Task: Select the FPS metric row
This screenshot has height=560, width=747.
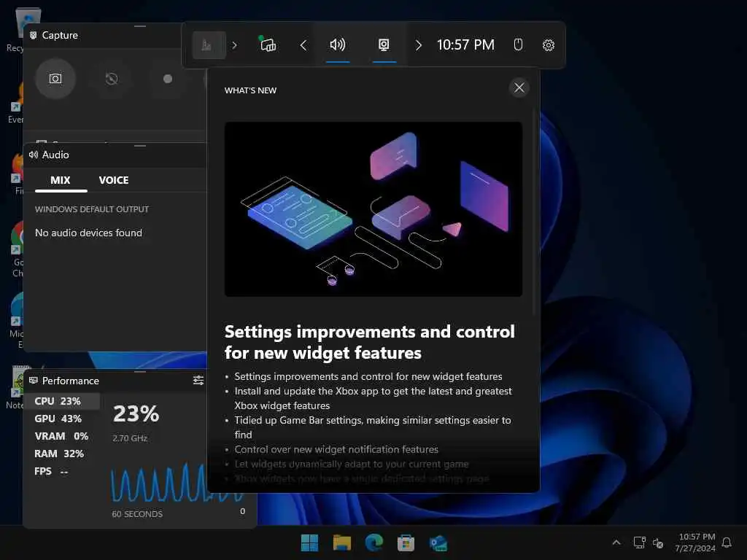Action: pos(62,471)
